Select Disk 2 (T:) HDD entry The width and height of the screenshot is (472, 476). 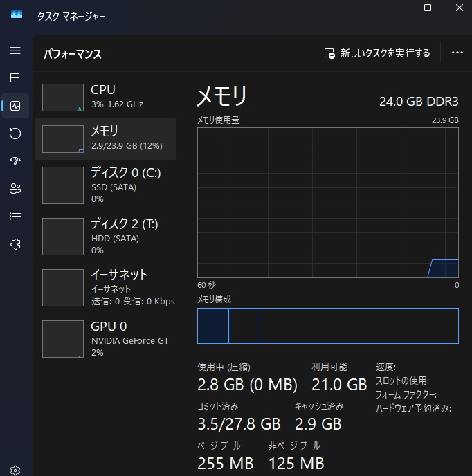(x=106, y=236)
